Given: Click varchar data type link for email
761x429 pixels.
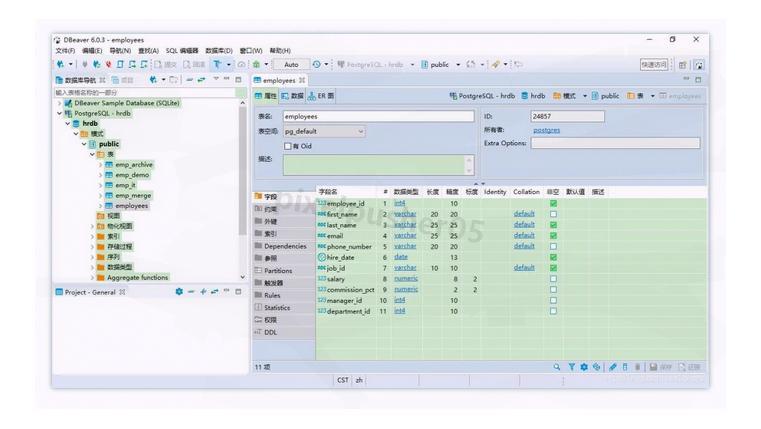Looking at the screenshot, I should 405,236.
